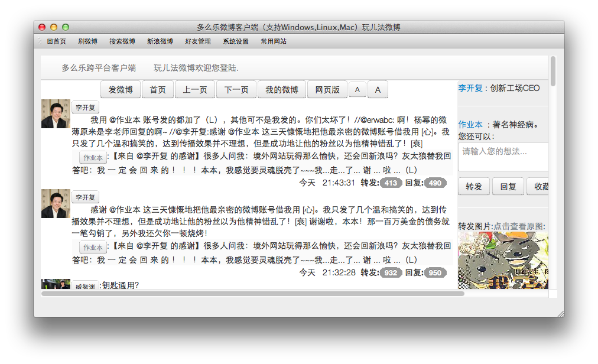The height and width of the screenshot is (364, 598).
Task: Click the toolbar drag handle before 回首页
Action: pos(40,41)
